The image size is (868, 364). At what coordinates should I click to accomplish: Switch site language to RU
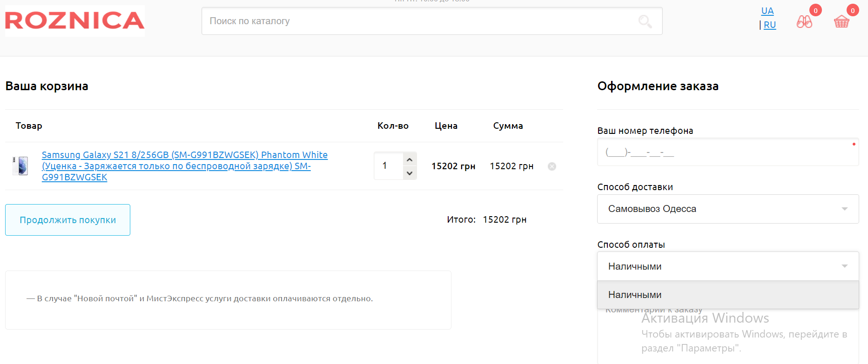(770, 25)
